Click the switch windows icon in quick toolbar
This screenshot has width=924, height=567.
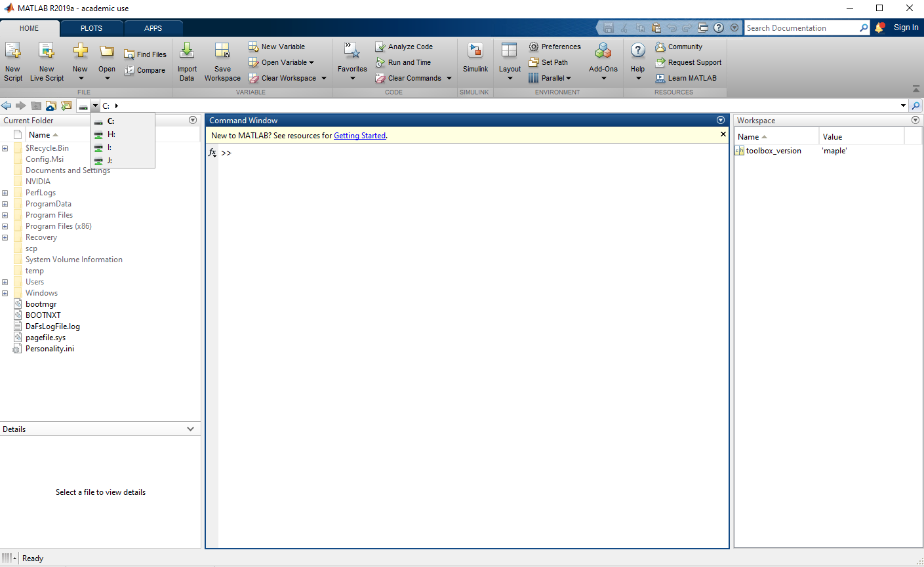click(x=703, y=28)
